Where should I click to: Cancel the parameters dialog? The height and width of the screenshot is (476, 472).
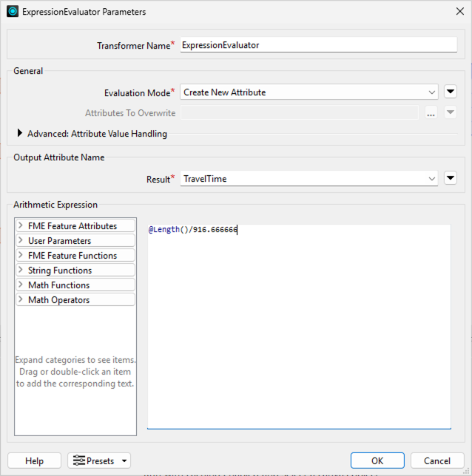coord(437,460)
